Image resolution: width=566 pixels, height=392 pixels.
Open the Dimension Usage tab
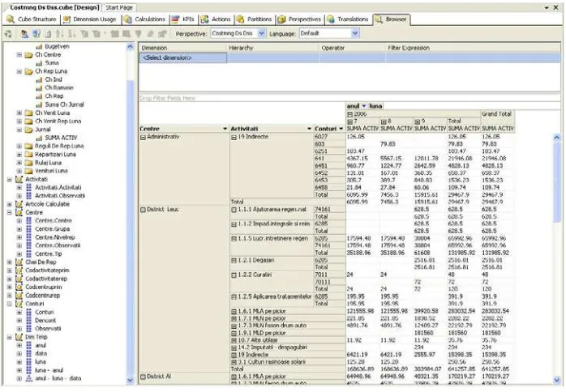click(x=89, y=19)
